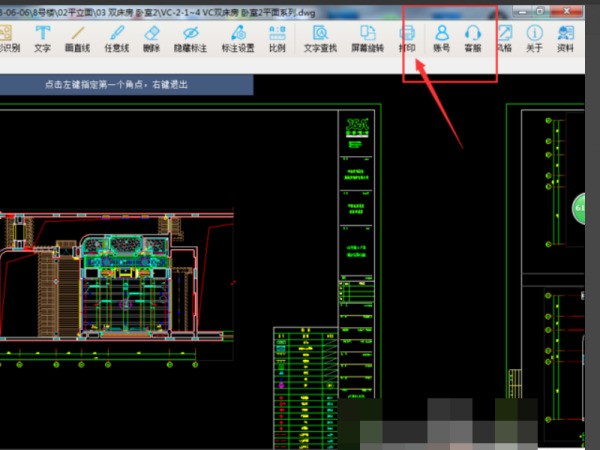
Task: Toggle 隐藏标注 to hide annotations
Action: 190,38
